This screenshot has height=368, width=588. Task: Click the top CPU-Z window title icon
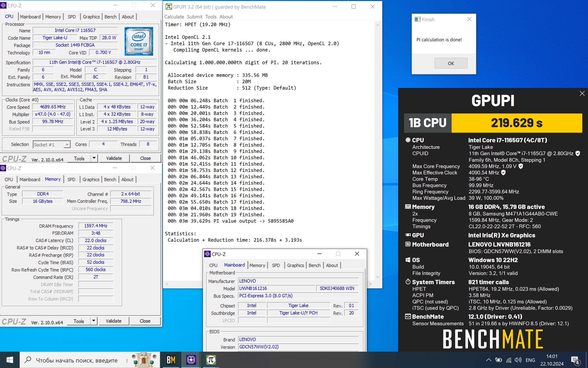click(3, 5)
